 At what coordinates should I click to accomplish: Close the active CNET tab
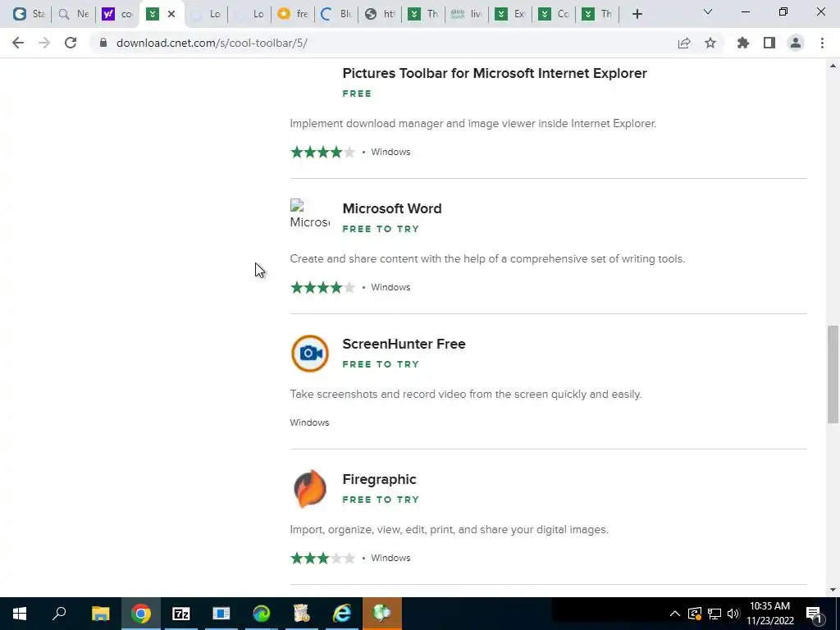[171, 14]
